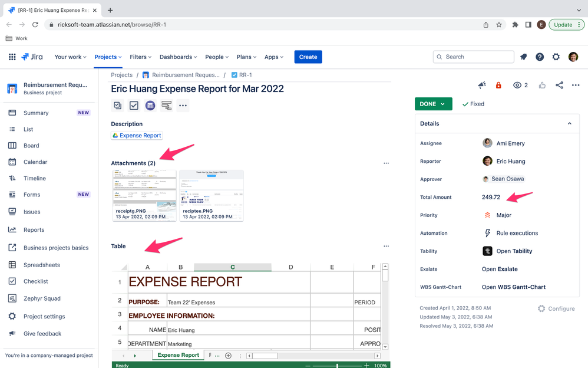
Task: Bookmark this page with the star icon
Action: click(x=499, y=24)
